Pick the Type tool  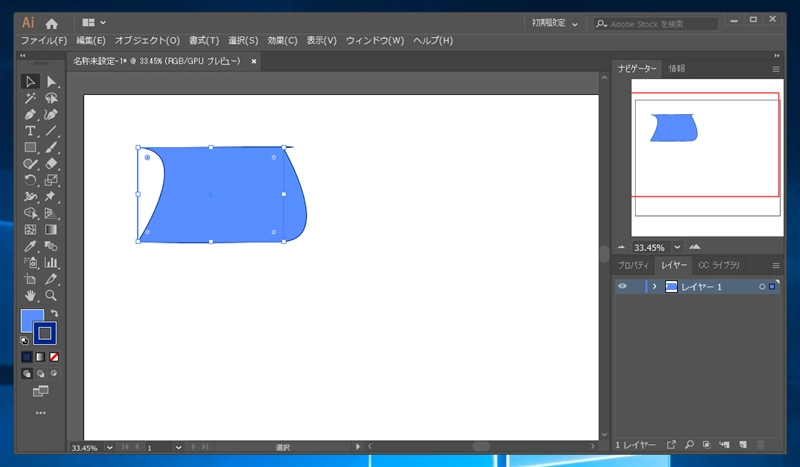click(30, 131)
